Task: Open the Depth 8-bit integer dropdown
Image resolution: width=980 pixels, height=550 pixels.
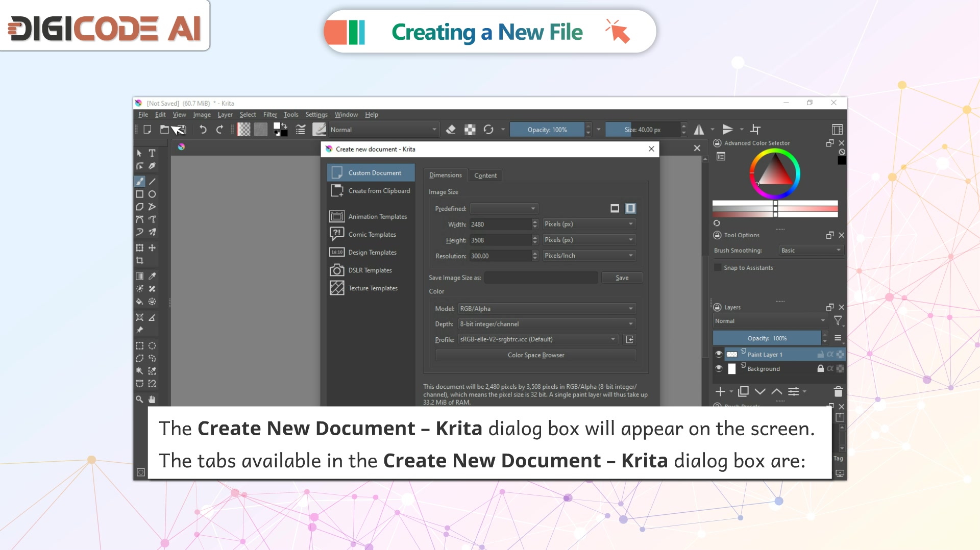Action: click(x=547, y=324)
